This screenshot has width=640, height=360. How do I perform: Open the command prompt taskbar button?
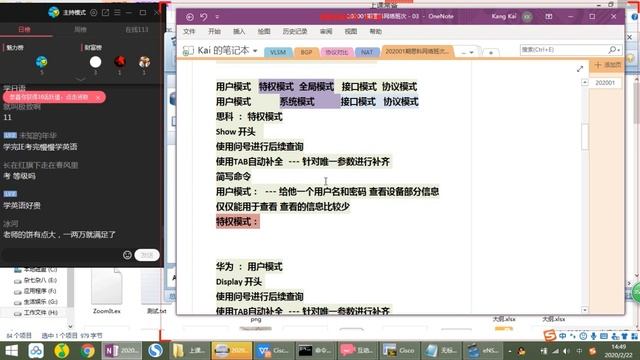coord(315,351)
